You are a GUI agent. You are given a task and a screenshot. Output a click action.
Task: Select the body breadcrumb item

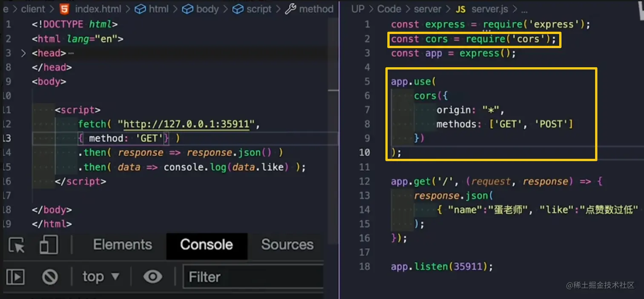[x=207, y=9]
